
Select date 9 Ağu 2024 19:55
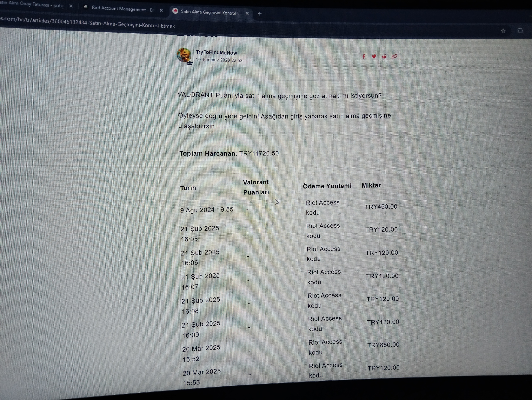(207, 210)
